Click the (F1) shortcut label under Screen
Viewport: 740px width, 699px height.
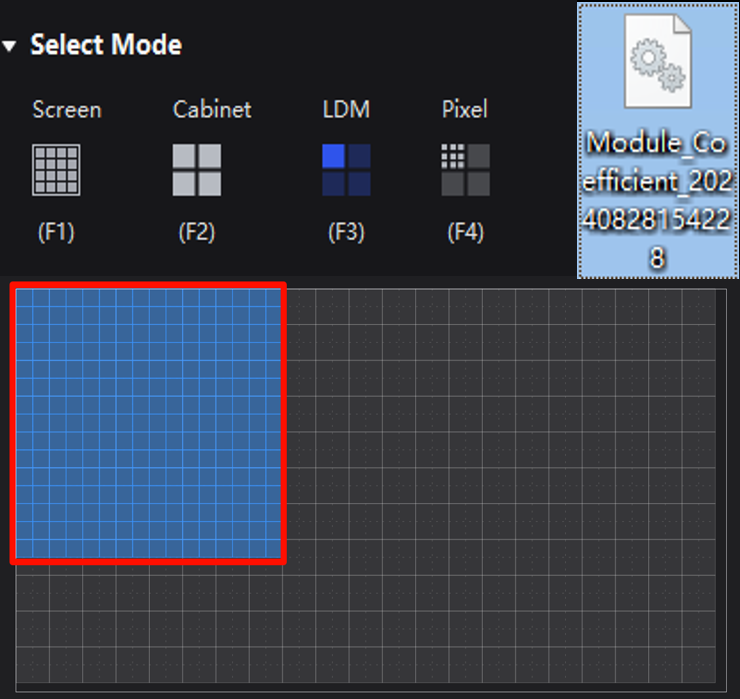(56, 233)
